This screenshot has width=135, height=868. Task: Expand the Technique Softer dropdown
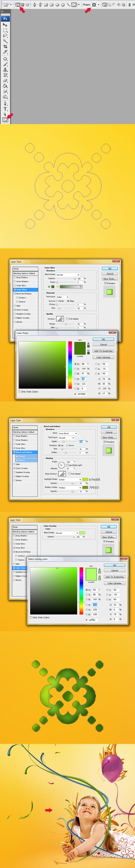(63, 297)
